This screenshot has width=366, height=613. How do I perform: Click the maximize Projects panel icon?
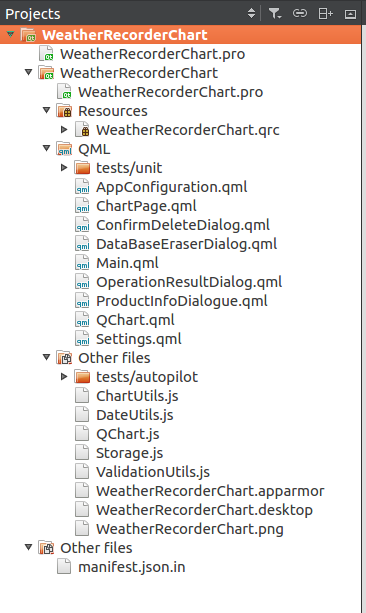[350, 14]
